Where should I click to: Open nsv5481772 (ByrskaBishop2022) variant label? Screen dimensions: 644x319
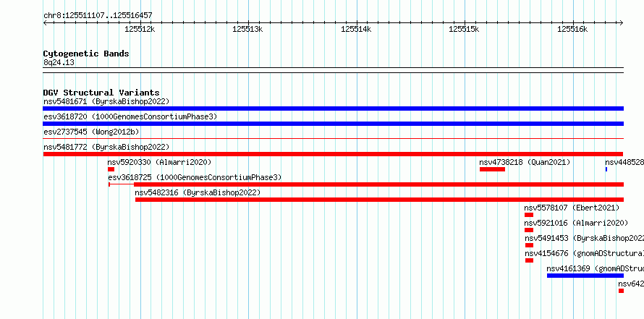click(x=106, y=147)
